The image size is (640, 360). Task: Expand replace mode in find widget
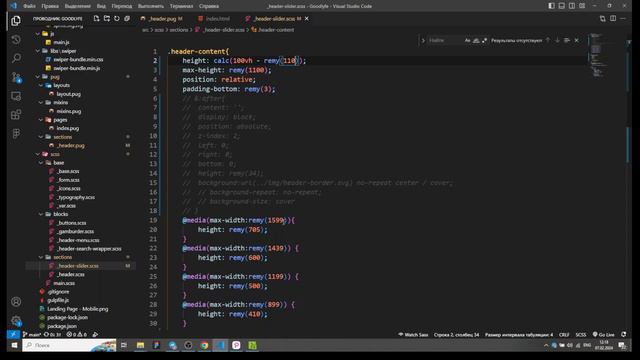pos(423,40)
